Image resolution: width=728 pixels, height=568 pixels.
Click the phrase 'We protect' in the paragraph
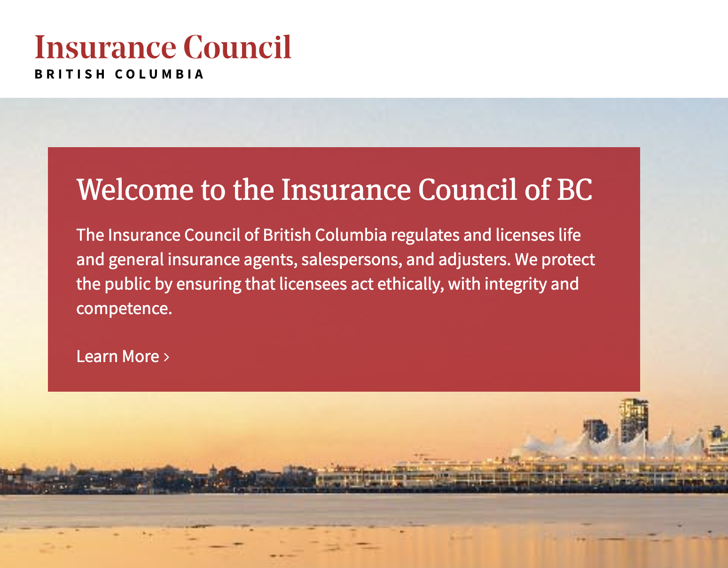point(555,260)
